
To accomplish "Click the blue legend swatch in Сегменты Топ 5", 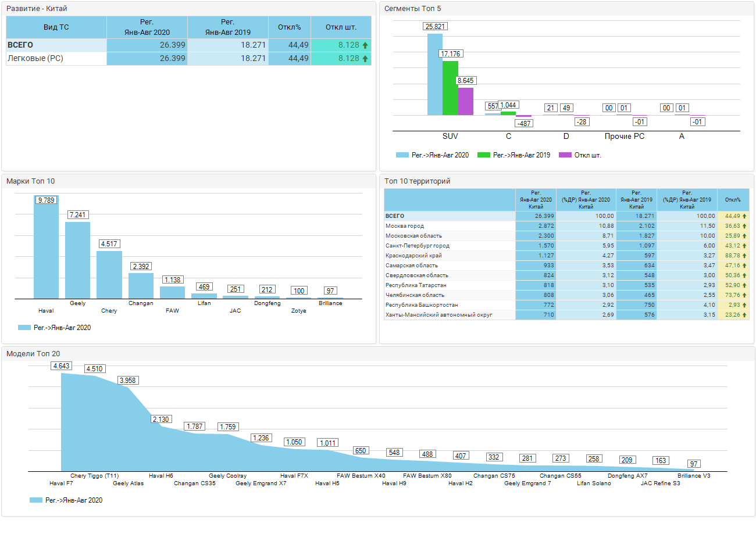I will coord(402,155).
